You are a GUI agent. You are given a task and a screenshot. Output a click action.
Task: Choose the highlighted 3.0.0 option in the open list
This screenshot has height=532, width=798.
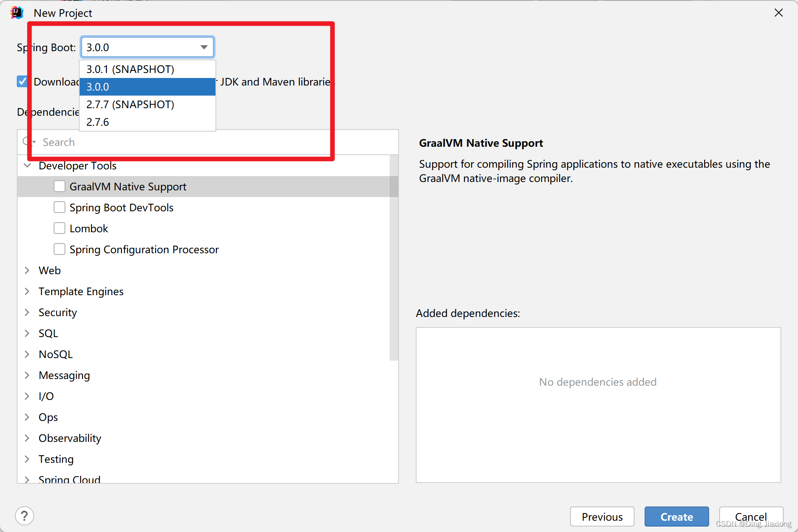pos(148,87)
